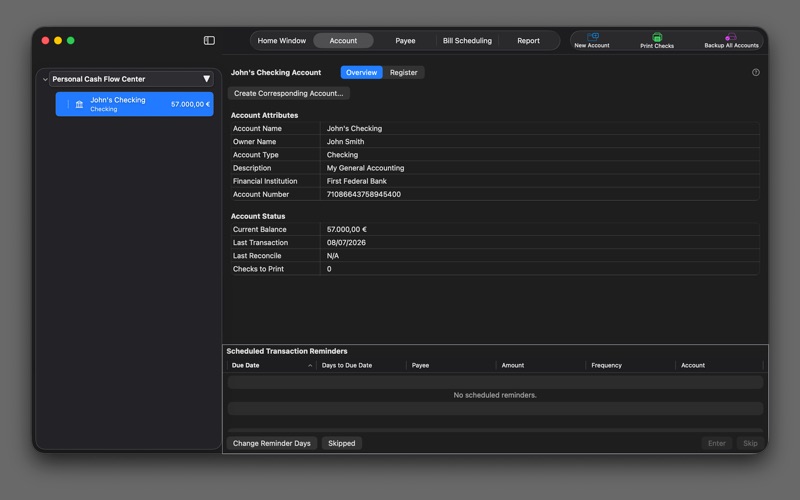800x500 pixels.
Task: Click the My General Accounting description
Action: 365,168
